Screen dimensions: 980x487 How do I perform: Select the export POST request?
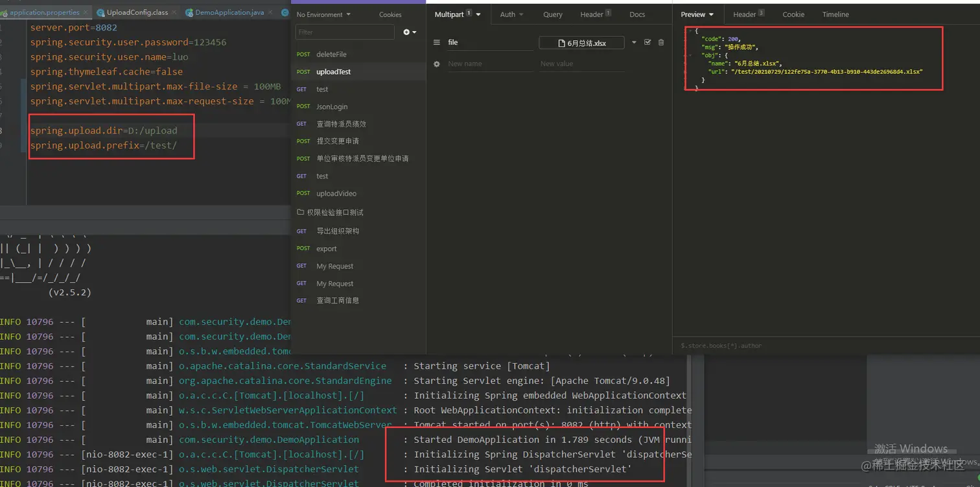pyautogui.click(x=358, y=249)
